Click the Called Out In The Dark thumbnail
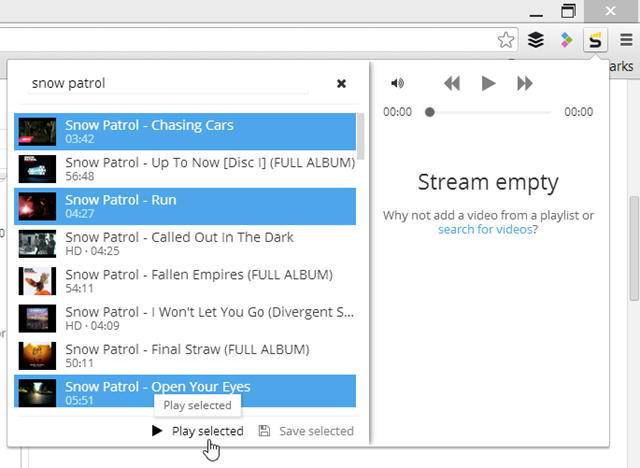Viewport: 640px width, 468px height. [x=37, y=244]
